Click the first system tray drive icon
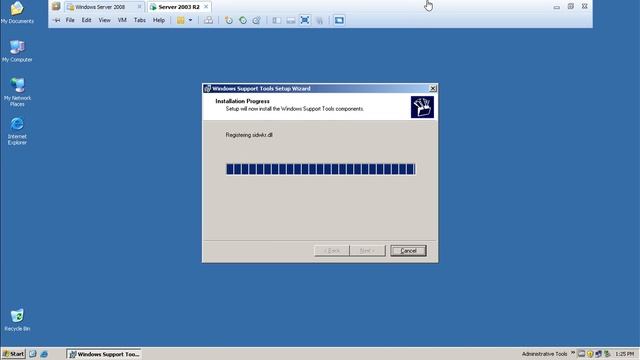640x360 pixels. (x=581, y=354)
